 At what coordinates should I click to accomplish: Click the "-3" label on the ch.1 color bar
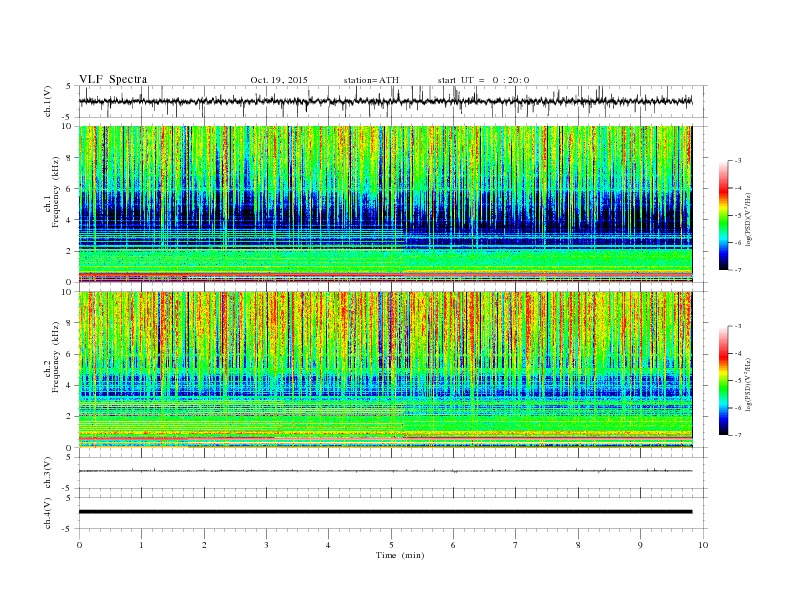click(x=738, y=161)
